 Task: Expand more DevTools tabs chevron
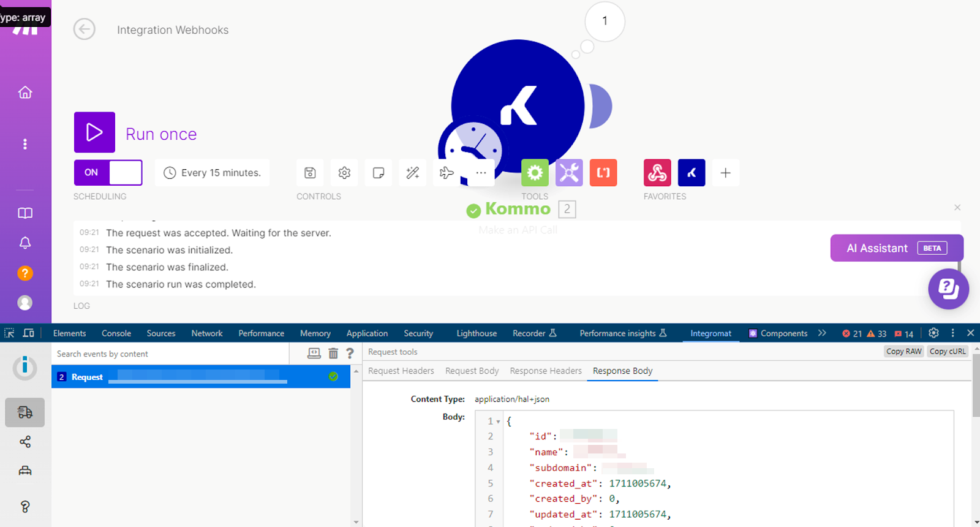822,333
